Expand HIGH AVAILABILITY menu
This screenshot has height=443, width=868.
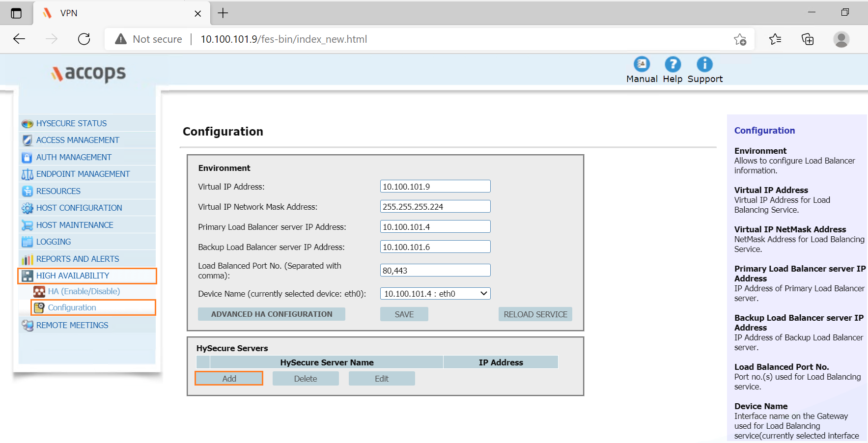tap(73, 276)
